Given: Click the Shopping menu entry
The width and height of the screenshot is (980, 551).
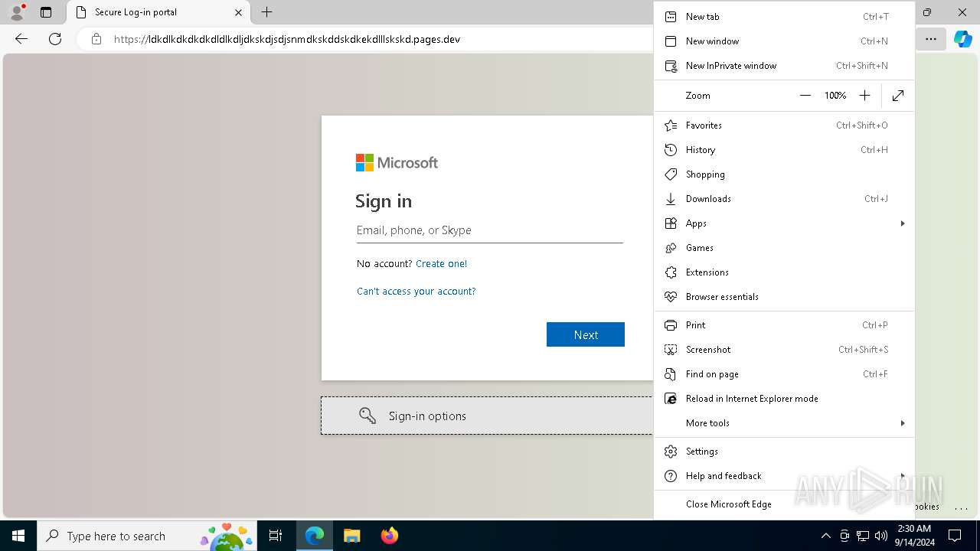Looking at the screenshot, I should pos(784,174).
